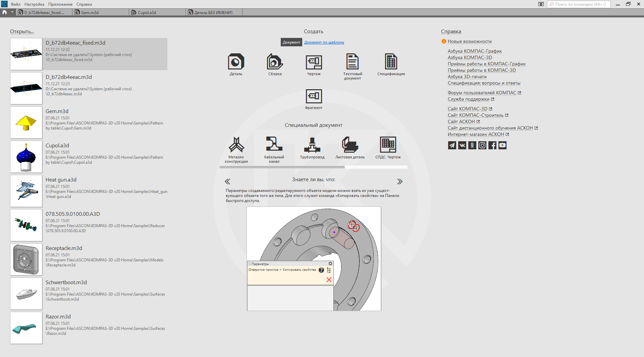
Task: Open the Файл menu
Action: (15, 4)
